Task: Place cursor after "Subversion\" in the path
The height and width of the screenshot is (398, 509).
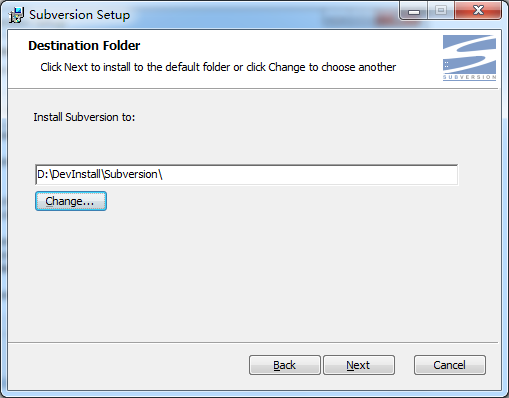Action: click(x=163, y=174)
